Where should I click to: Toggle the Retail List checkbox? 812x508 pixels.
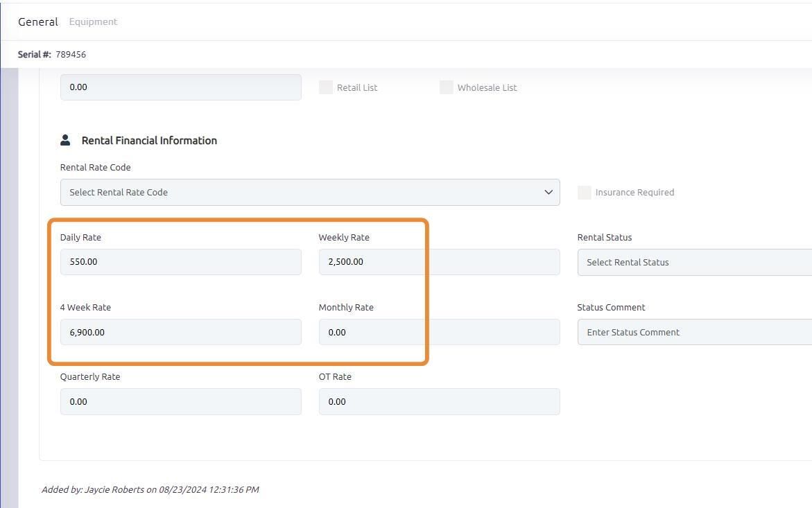tap(326, 87)
